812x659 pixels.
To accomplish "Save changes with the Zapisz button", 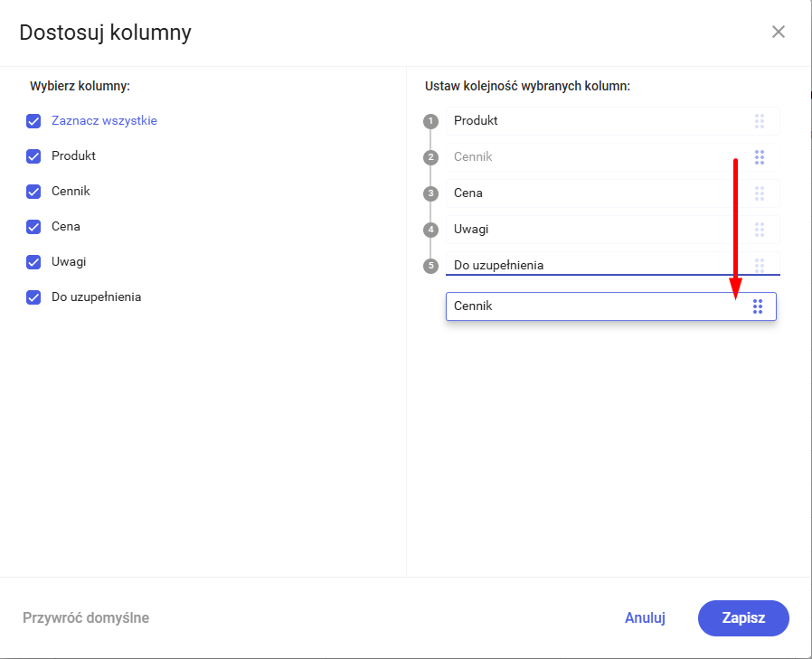I will tap(743, 618).
